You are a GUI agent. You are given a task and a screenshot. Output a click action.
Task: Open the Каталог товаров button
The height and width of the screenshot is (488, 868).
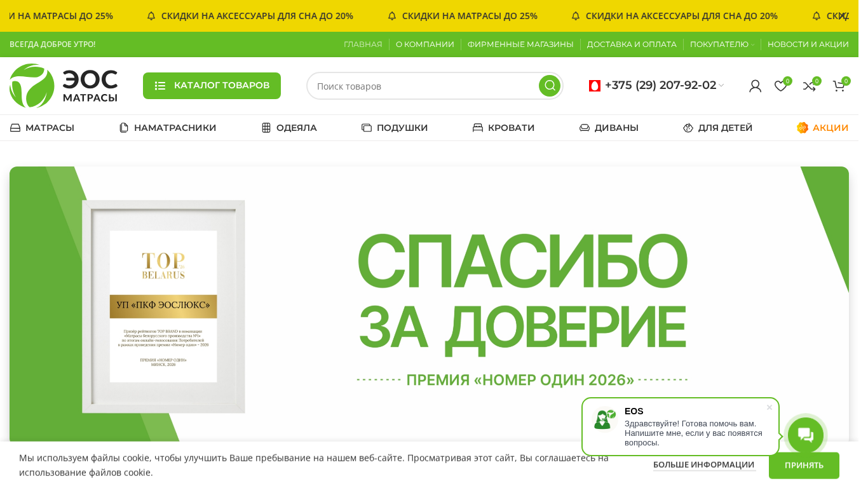212,86
